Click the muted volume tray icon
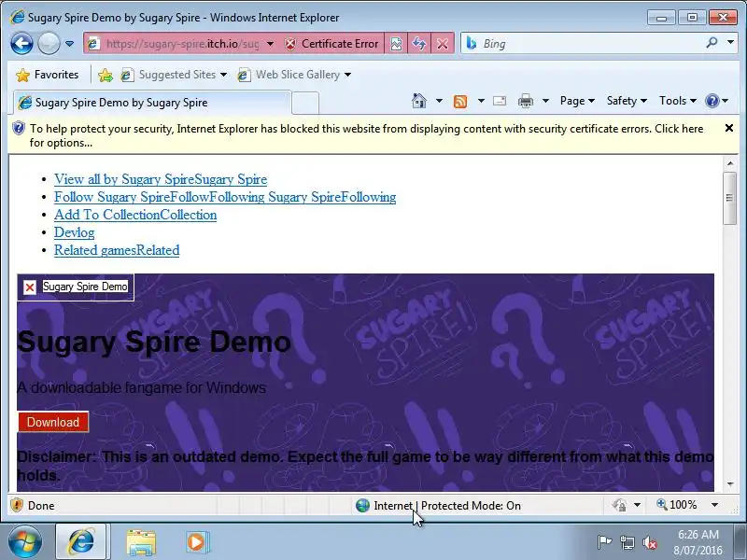The height and width of the screenshot is (560, 747). (650, 542)
